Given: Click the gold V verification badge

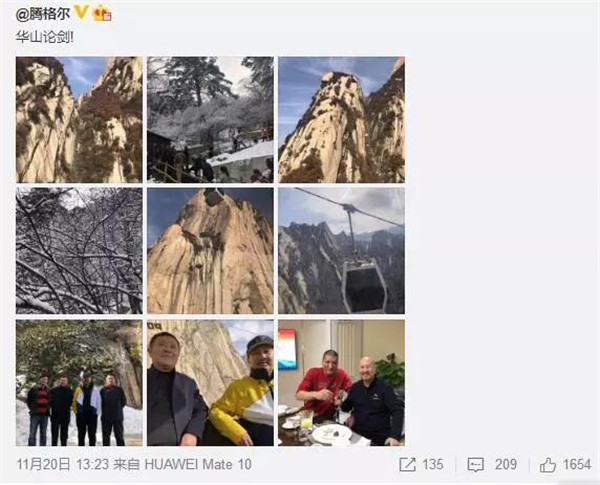Looking at the screenshot, I should tap(81, 12).
